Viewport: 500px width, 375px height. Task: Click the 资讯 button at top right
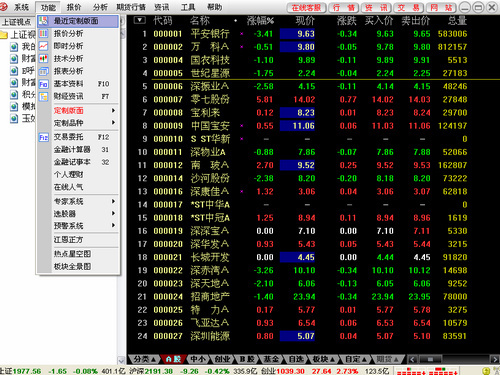(x=376, y=8)
